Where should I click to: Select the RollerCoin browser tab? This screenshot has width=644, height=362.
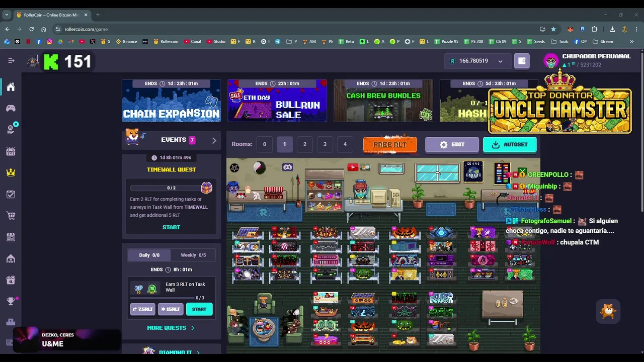[x=51, y=15]
